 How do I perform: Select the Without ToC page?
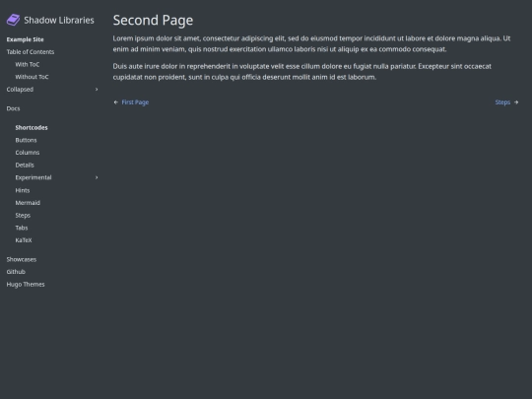pos(32,77)
